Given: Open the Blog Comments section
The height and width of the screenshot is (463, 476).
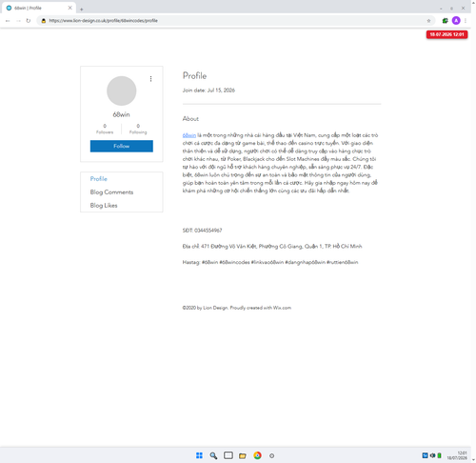Looking at the screenshot, I should [111, 192].
